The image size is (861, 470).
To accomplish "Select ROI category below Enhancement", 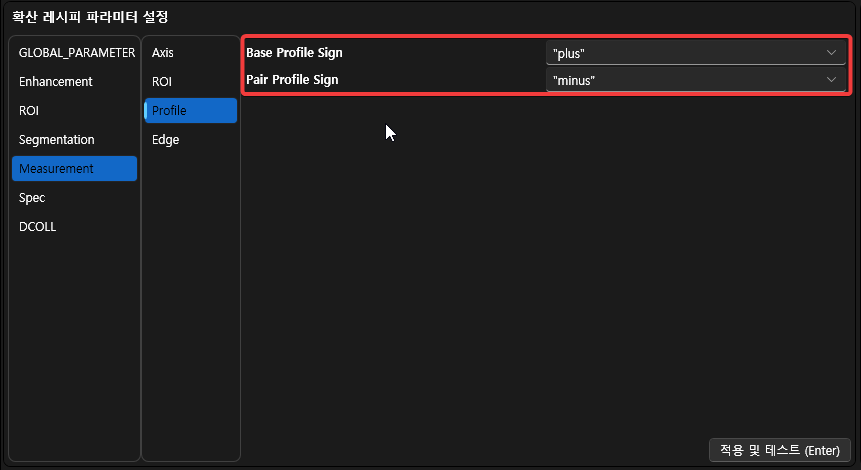I will click(x=29, y=110).
